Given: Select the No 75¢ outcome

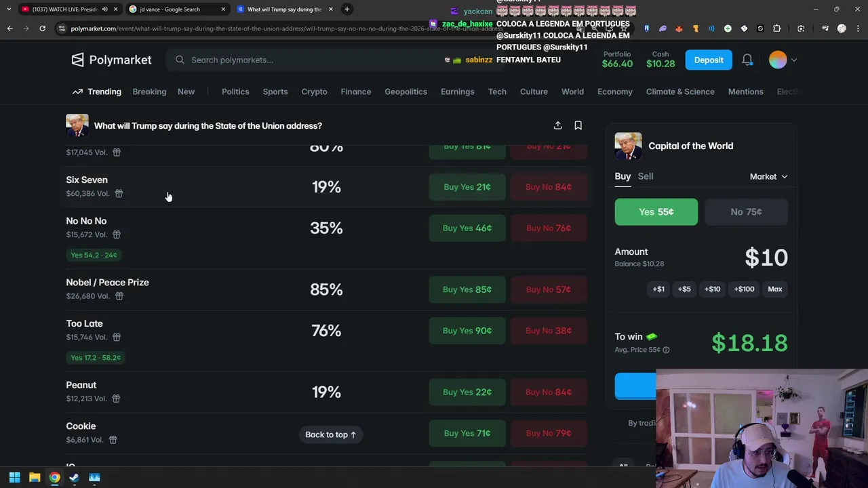Looking at the screenshot, I should pos(746,211).
